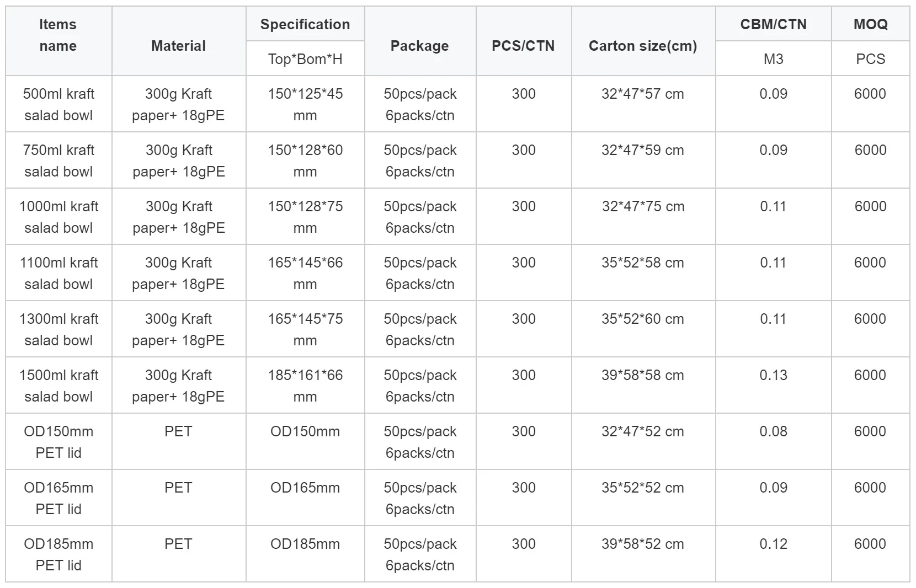This screenshot has height=588, width=916.
Task: Click the "500ml kraft salad bowl" cell
Action: coord(58,104)
